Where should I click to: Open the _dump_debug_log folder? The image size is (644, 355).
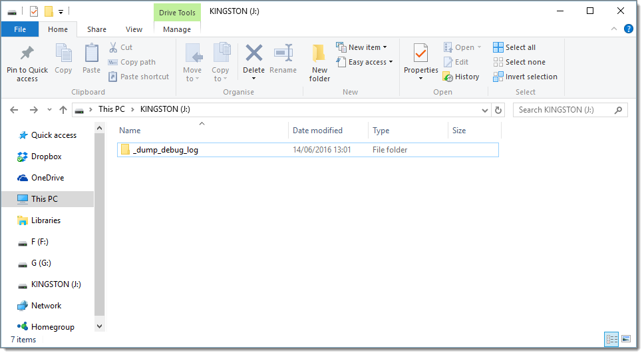click(166, 150)
